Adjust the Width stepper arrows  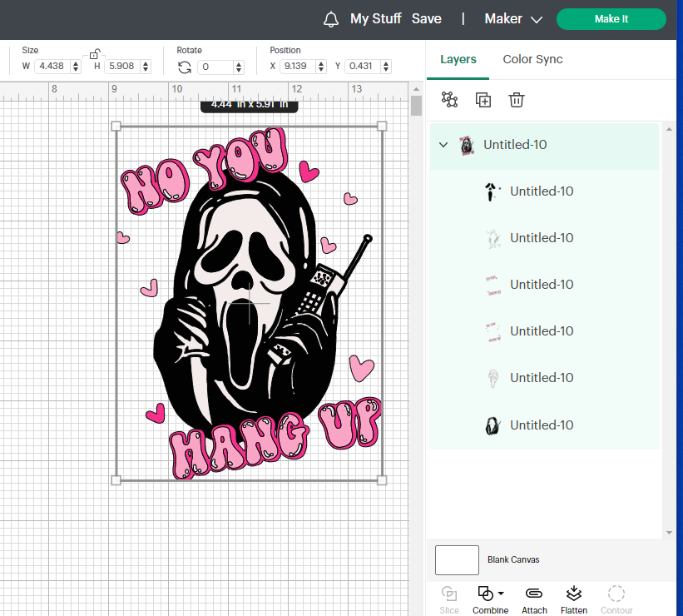point(76,67)
